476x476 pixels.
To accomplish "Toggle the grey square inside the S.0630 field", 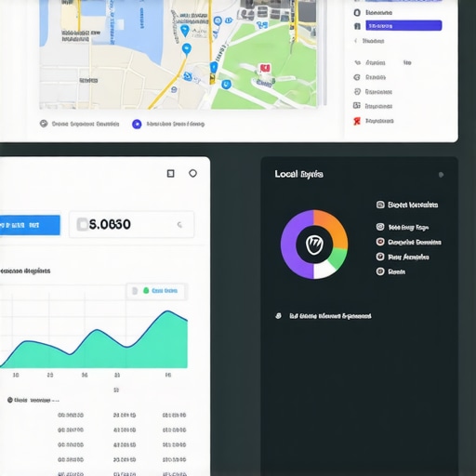I will (83, 224).
